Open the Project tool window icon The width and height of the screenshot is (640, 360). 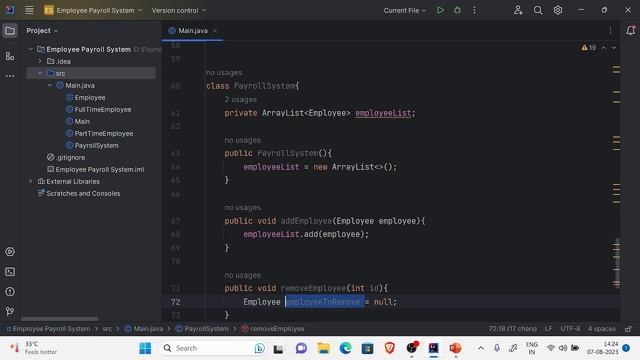point(10,31)
